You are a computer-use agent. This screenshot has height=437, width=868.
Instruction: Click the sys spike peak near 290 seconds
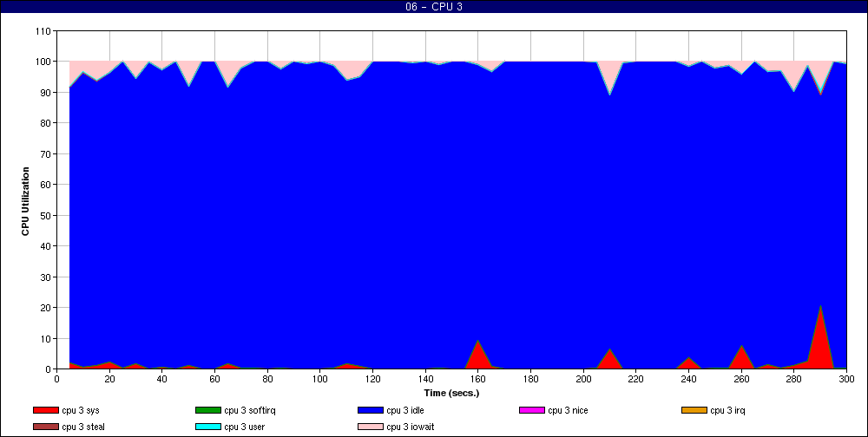(x=820, y=305)
